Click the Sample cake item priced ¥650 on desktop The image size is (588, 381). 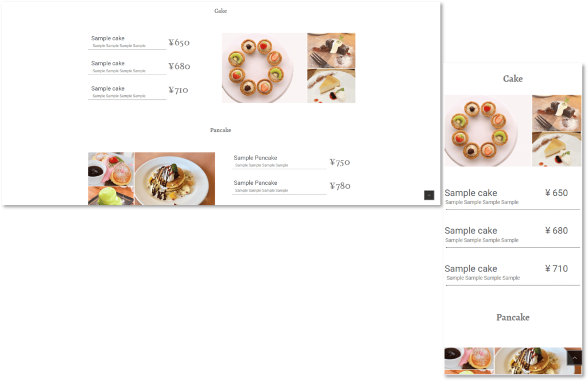[139, 42]
